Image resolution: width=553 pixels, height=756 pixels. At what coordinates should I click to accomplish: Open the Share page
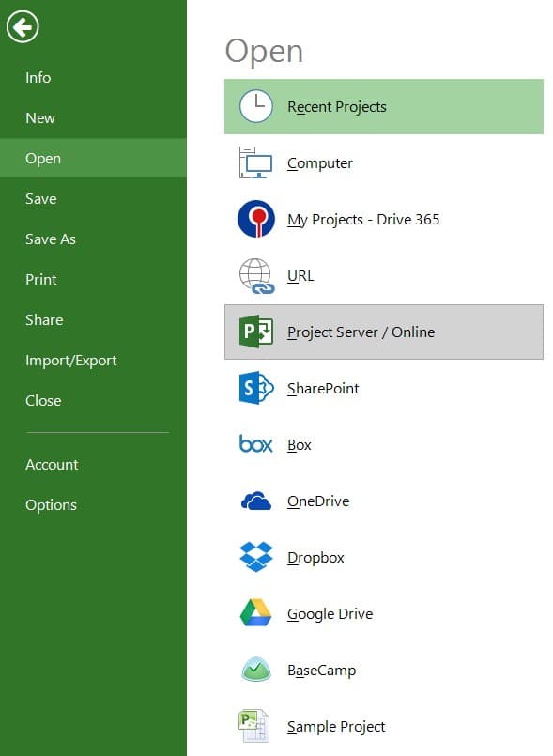[x=44, y=319]
